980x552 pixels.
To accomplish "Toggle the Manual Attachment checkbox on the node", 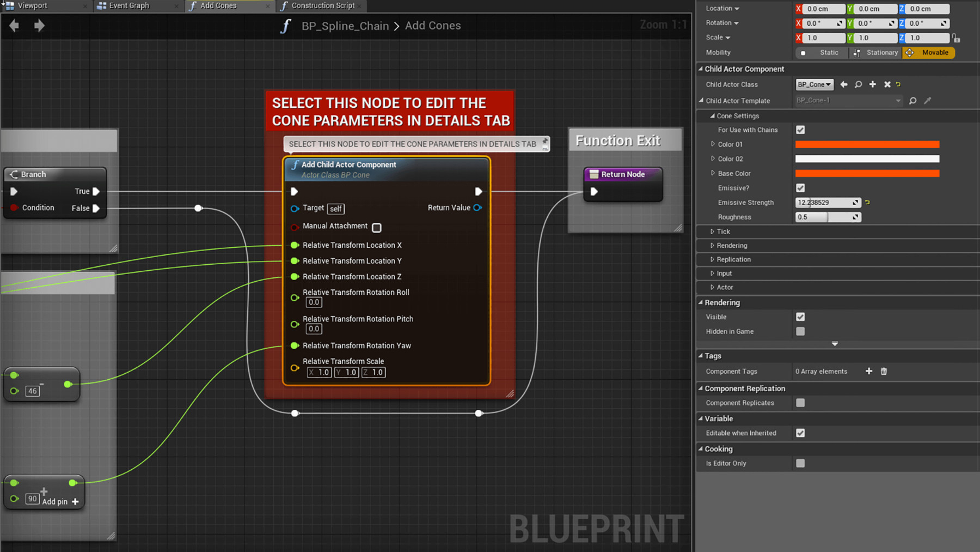I will [x=376, y=227].
